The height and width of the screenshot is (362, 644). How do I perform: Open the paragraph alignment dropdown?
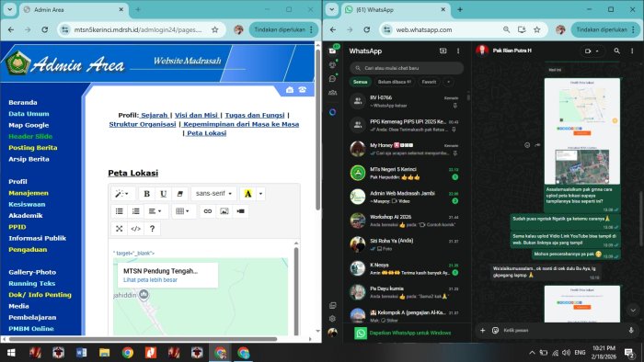click(x=155, y=211)
